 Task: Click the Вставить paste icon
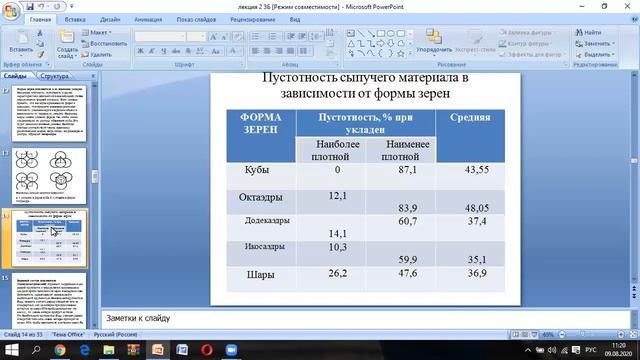pyautogui.click(x=22, y=38)
